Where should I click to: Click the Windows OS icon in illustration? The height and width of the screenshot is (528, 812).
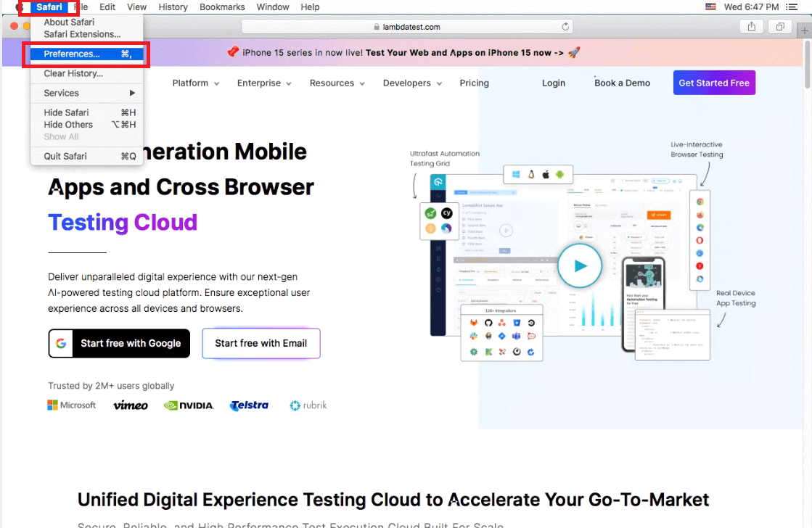click(517, 175)
